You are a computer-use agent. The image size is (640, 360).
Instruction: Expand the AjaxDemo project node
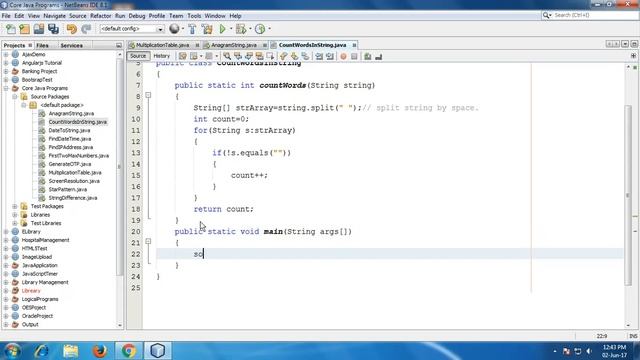(6, 54)
